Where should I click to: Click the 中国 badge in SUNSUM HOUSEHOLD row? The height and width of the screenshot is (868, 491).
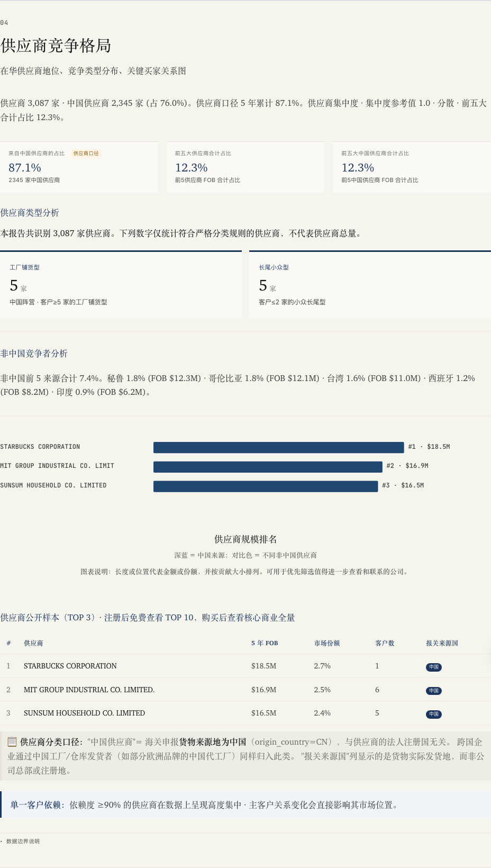point(434,714)
